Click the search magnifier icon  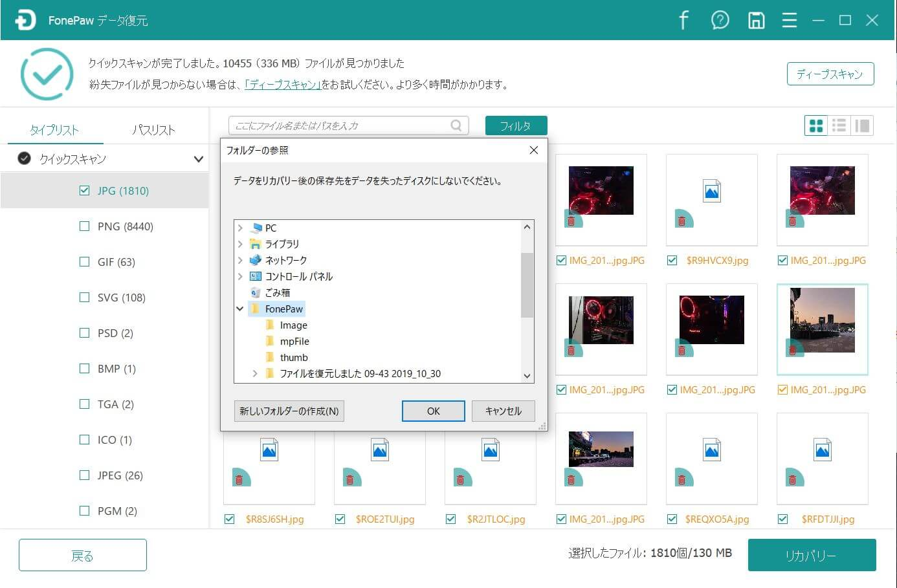pos(456,125)
